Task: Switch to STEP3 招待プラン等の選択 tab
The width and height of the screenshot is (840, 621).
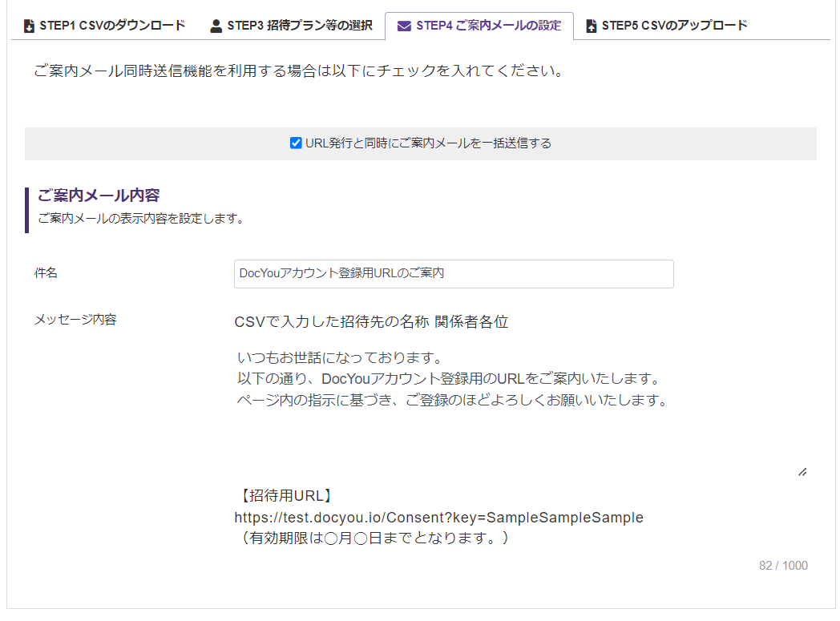Action: (299, 26)
